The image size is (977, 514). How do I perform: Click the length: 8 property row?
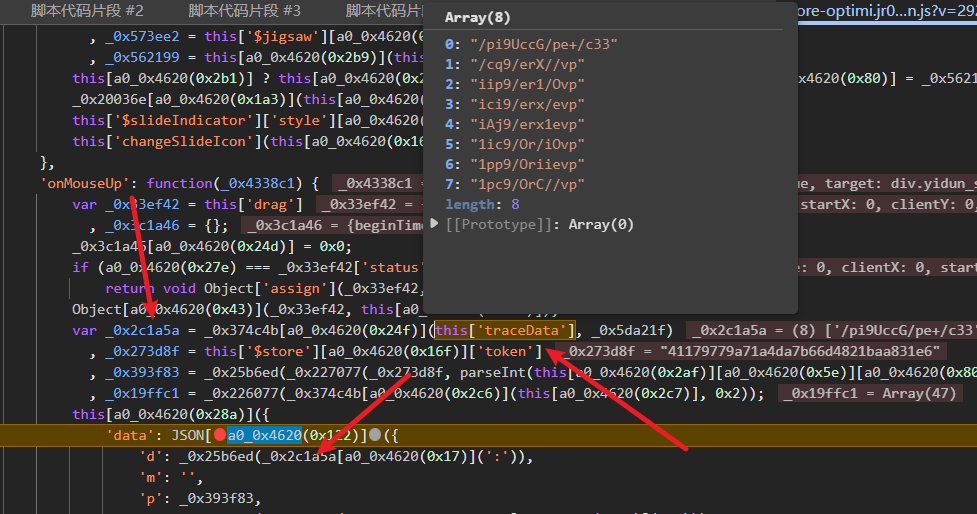coord(483,204)
